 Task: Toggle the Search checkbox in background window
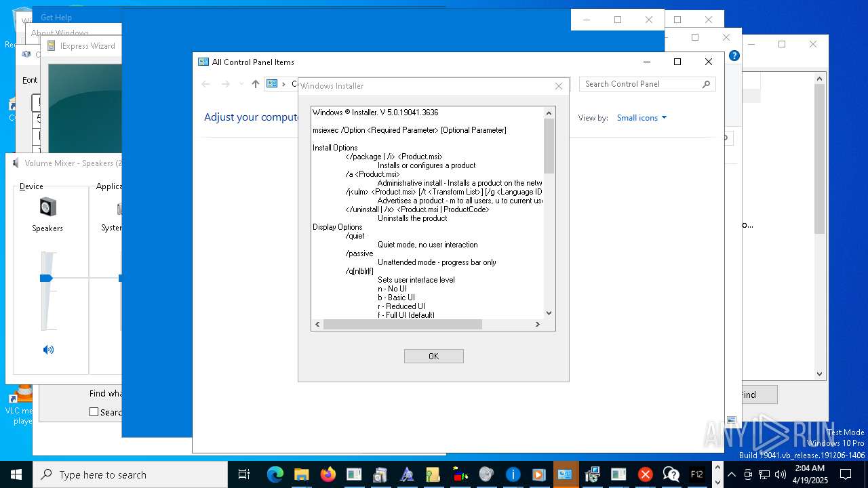(94, 412)
